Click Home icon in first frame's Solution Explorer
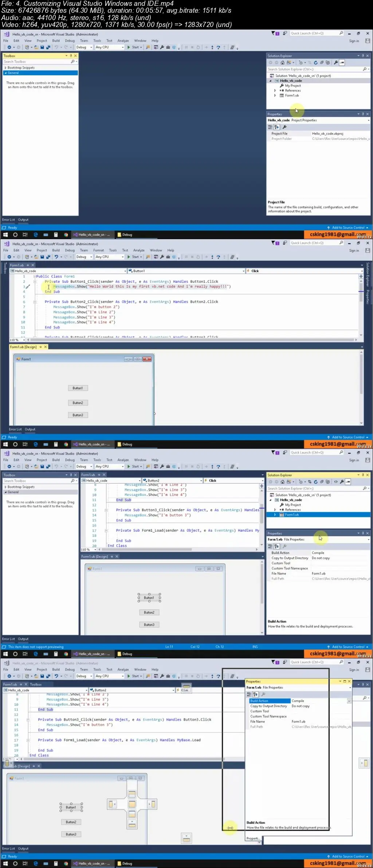Image resolution: width=373 pixels, height=868 pixels. tap(282, 63)
